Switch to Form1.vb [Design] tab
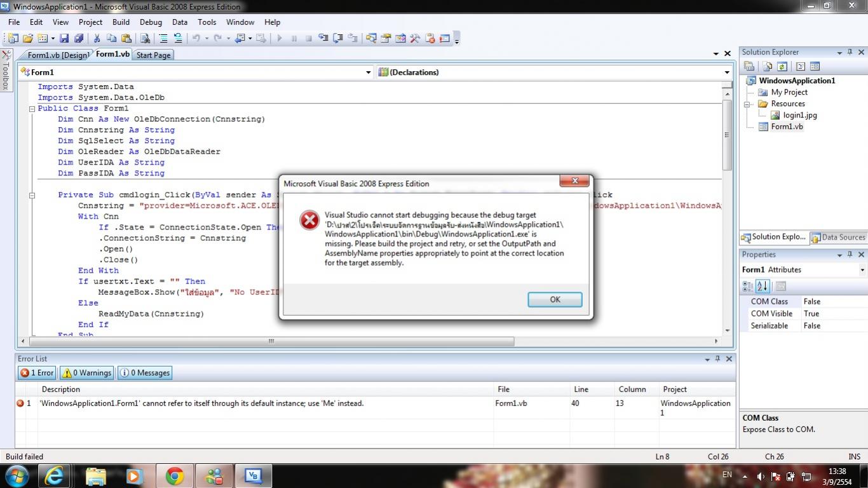Image resolution: width=868 pixels, height=488 pixels. click(58, 55)
